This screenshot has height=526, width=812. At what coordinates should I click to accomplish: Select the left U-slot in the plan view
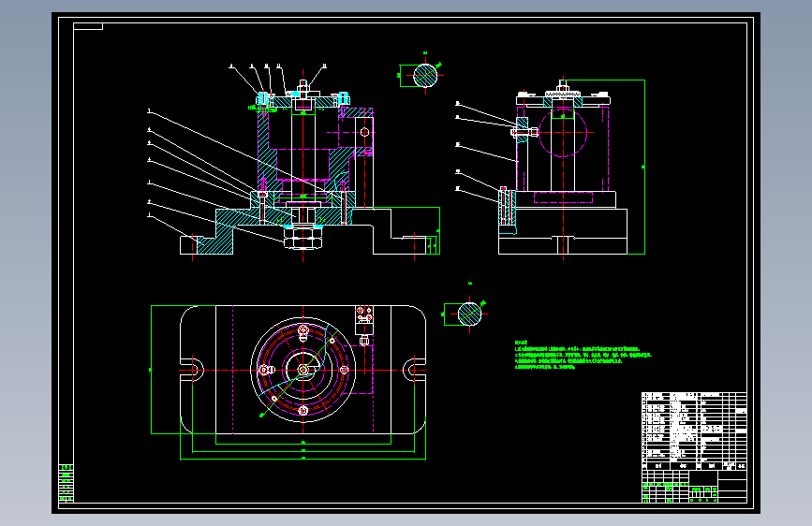coord(192,370)
